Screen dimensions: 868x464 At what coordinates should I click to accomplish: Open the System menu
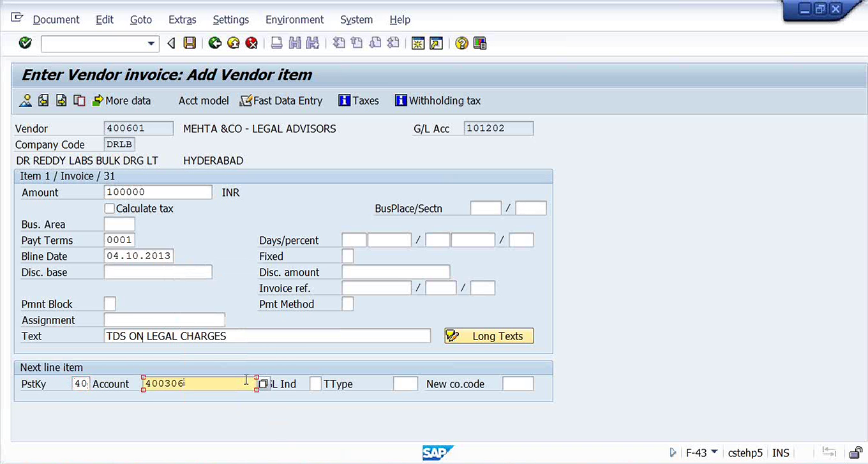pos(356,20)
